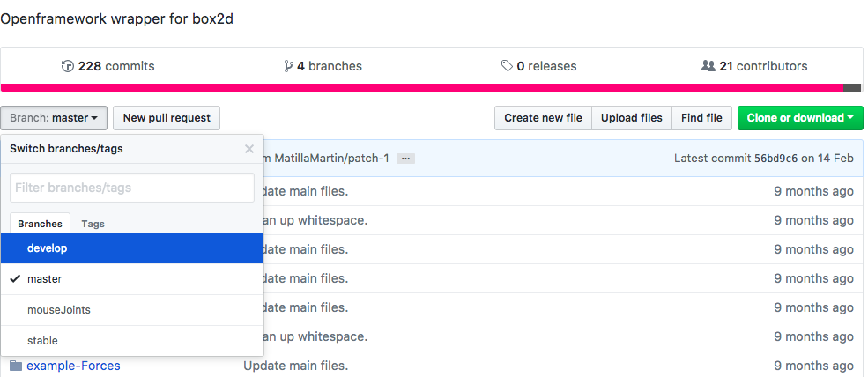Image resolution: width=868 pixels, height=377 pixels.
Task: Open Find file search
Action: coord(701,118)
